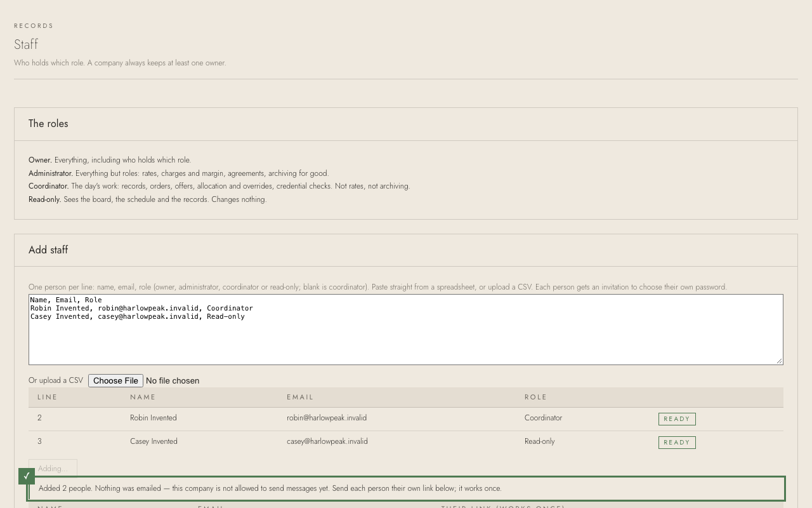
Task: Select the email robin@harlowpeak.invalid in the table
Action: click(x=327, y=418)
